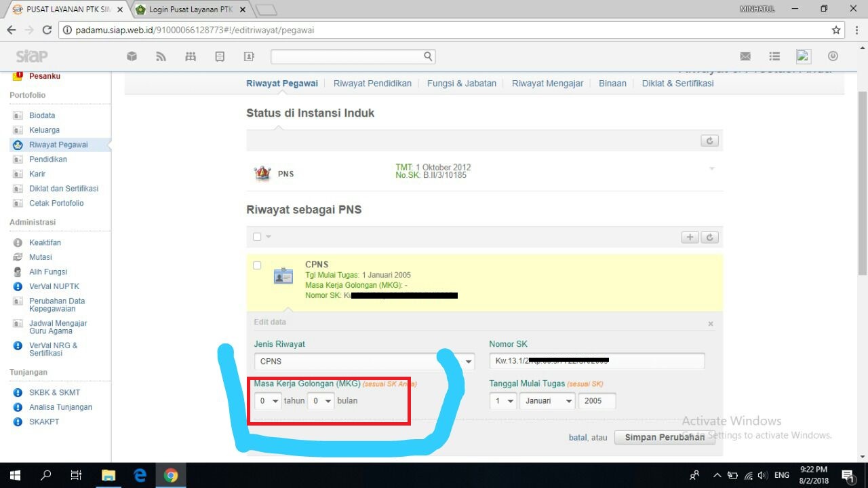Image resolution: width=868 pixels, height=488 pixels.
Task: Click the batal cancel link
Action: coord(578,438)
